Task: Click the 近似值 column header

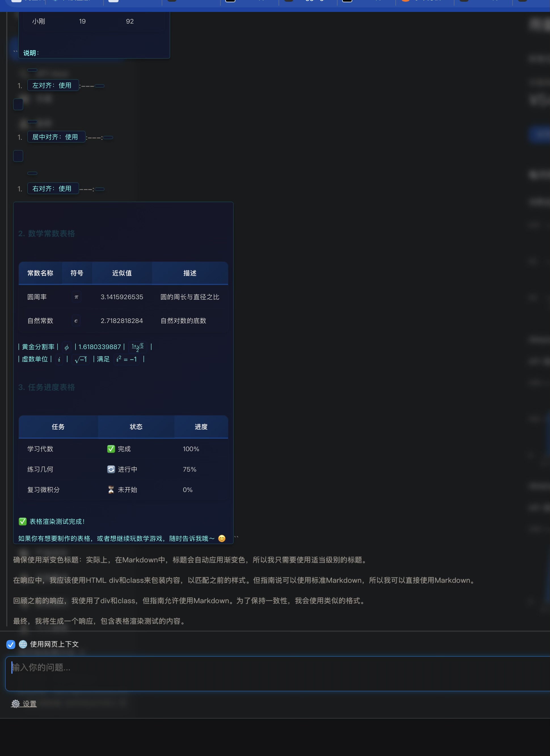Action: click(x=122, y=273)
